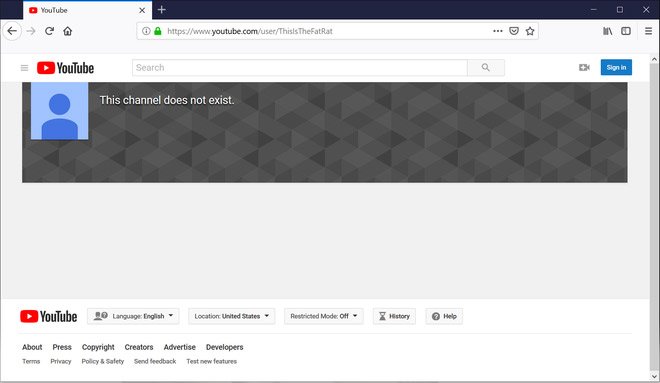
Task: Focus the YouTube search field
Action: 300,67
